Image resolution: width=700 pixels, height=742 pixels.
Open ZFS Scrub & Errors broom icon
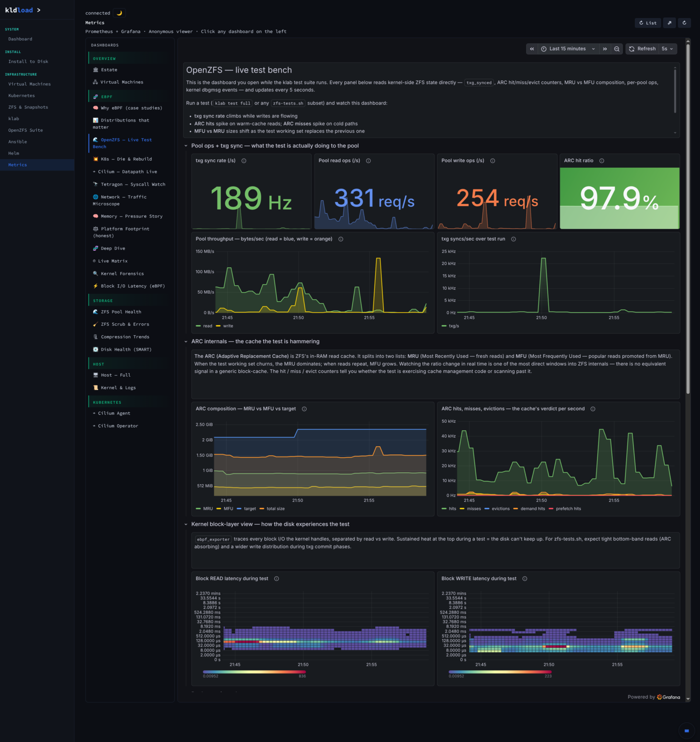point(95,324)
